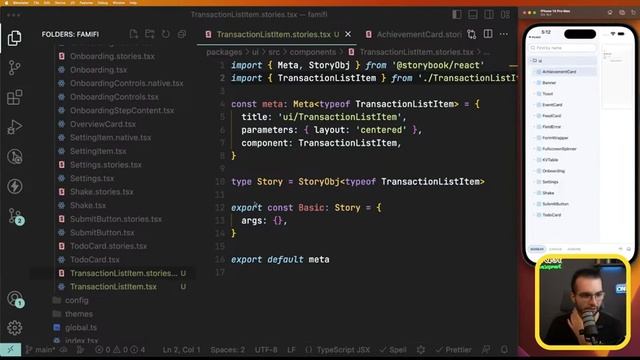Click the packages breadcrumb segment

click(x=224, y=52)
